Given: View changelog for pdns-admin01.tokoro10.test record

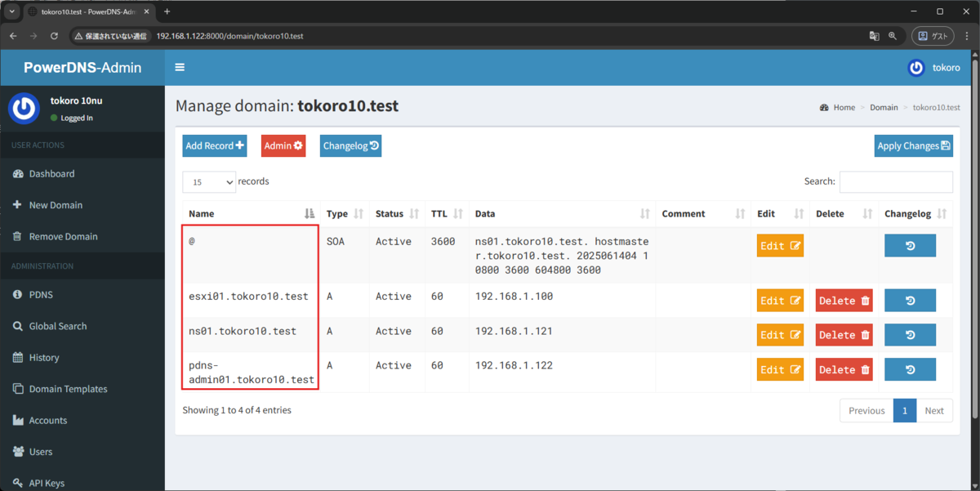Looking at the screenshot, I should [910, 369].
